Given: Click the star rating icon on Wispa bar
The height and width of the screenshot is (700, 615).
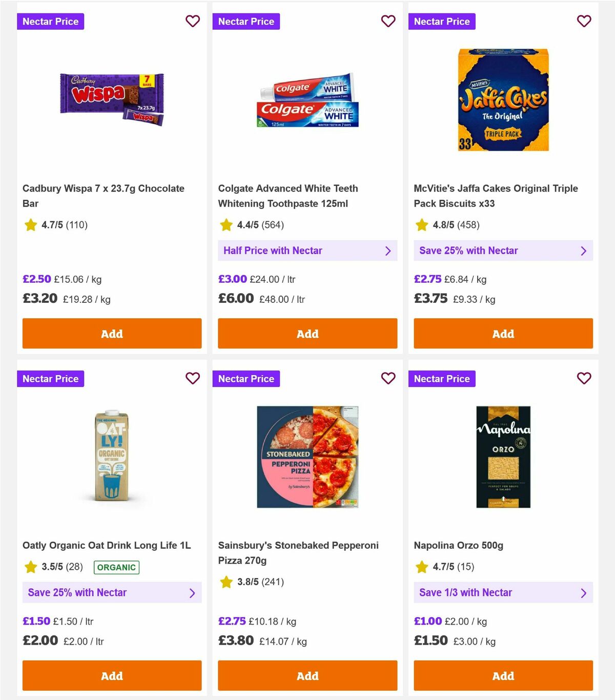Looking at the screenshot, I should 30,224.
